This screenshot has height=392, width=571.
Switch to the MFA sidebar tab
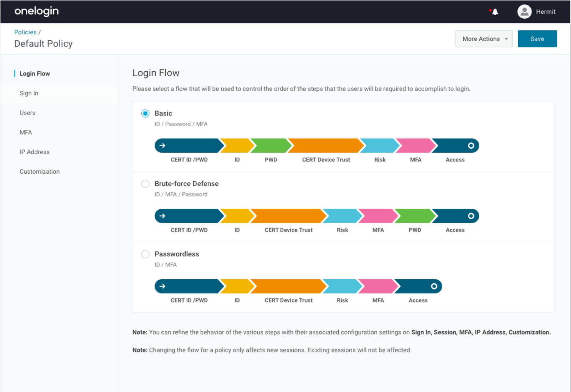click(26, 132)
